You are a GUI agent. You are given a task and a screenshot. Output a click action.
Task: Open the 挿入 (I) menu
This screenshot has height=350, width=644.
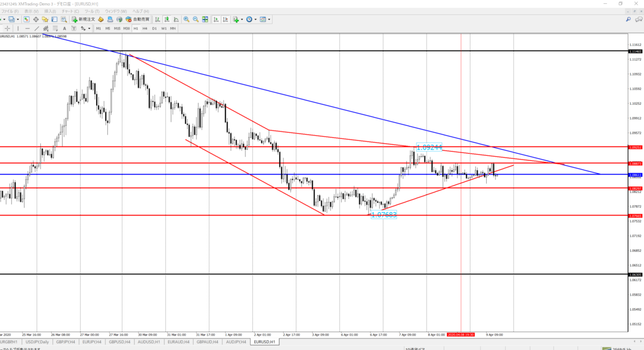(x=50, y=11)
